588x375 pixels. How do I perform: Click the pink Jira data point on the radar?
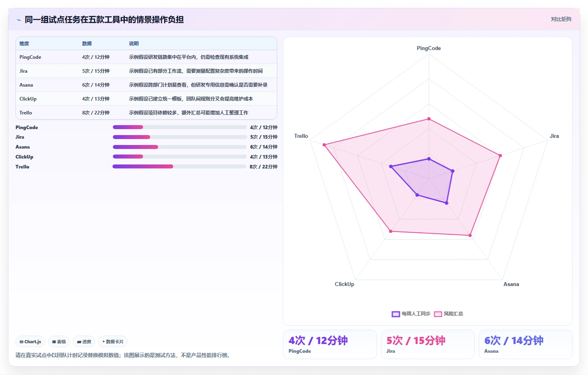tap(500, 156)
